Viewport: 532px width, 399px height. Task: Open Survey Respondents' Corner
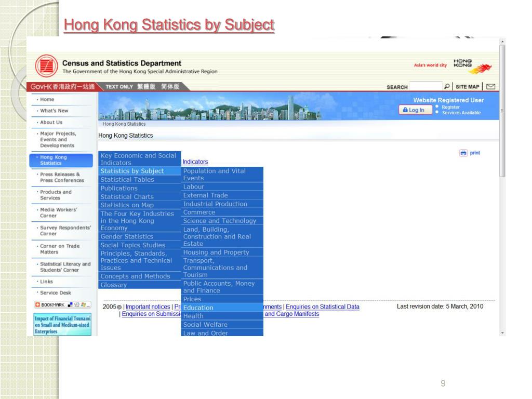click(x=65, y=231)
